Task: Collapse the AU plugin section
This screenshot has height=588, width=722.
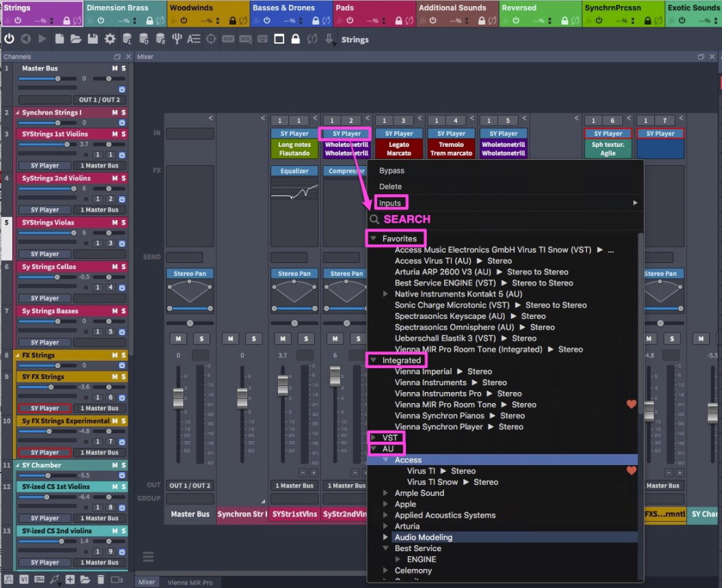Action: coord(374,449)
